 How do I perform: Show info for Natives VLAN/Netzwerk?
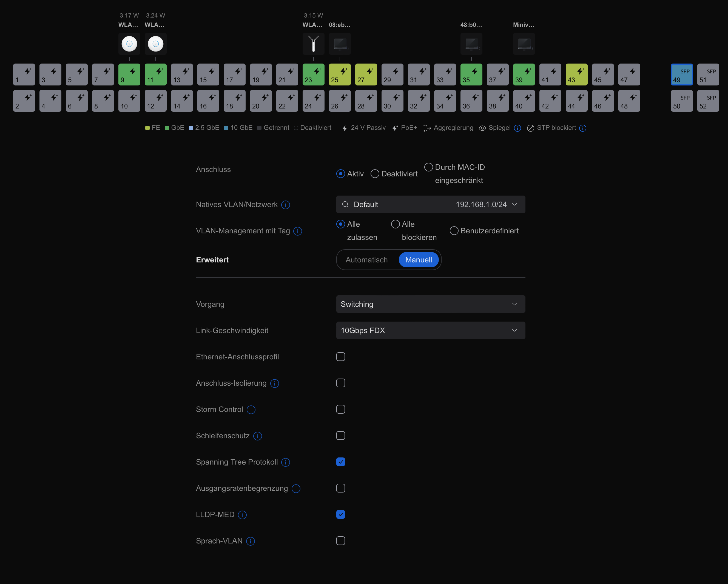285,205
